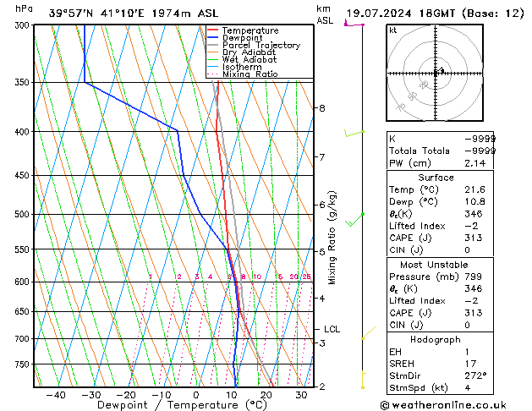The width and height of the screenshot is (532, 411).
Task: Click the yellow wind barb near 700 hPa
Action: click(x=369, y=333)
